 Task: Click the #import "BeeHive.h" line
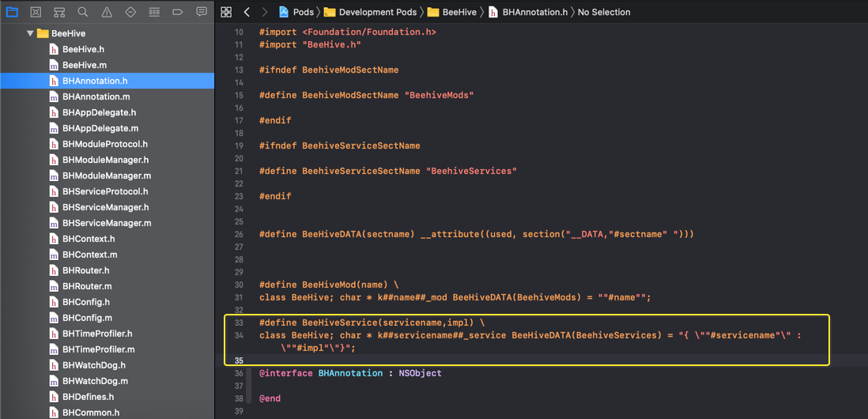pos(310,45)
